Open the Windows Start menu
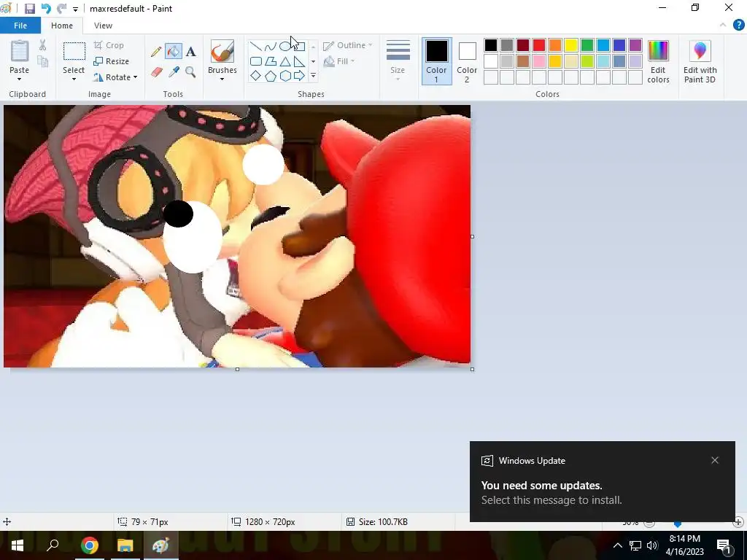Screen dimensions: 747x560 pyautogui.click(x=18, y=545)
